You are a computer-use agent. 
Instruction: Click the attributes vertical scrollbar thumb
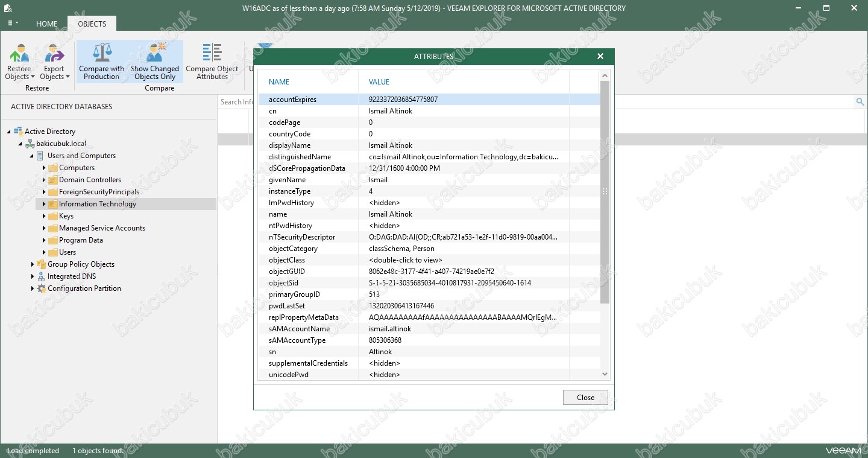pyautogui.click(x=605, y=192)
